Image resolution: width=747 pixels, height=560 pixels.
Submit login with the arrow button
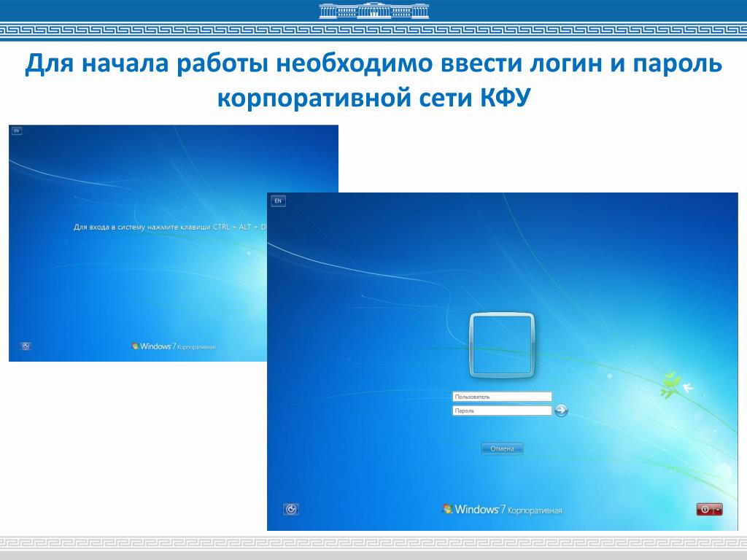(x=562, y=410)
